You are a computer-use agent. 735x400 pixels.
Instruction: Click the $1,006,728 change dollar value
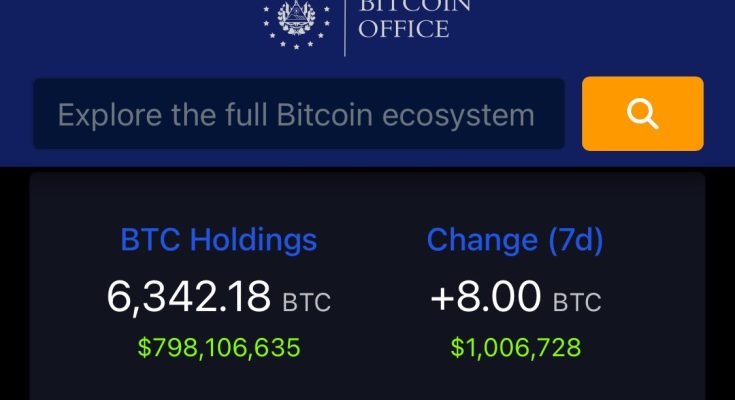coord(515,348)
